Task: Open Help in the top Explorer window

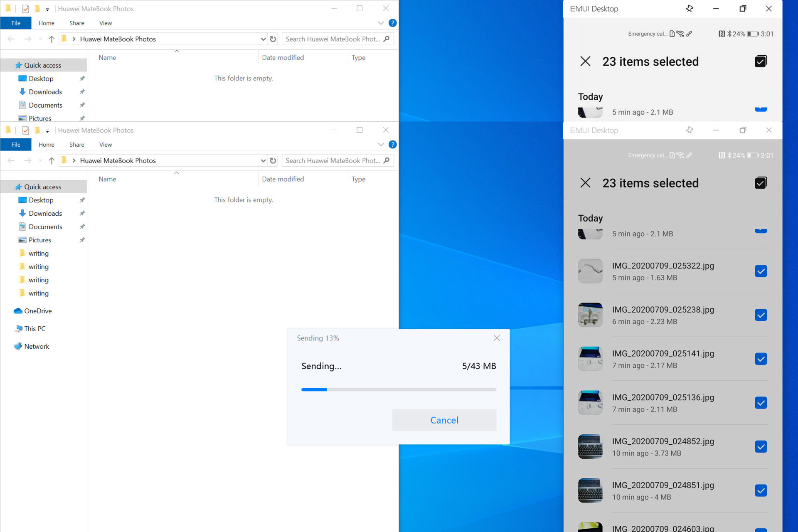Action: (x=392, y=23)
